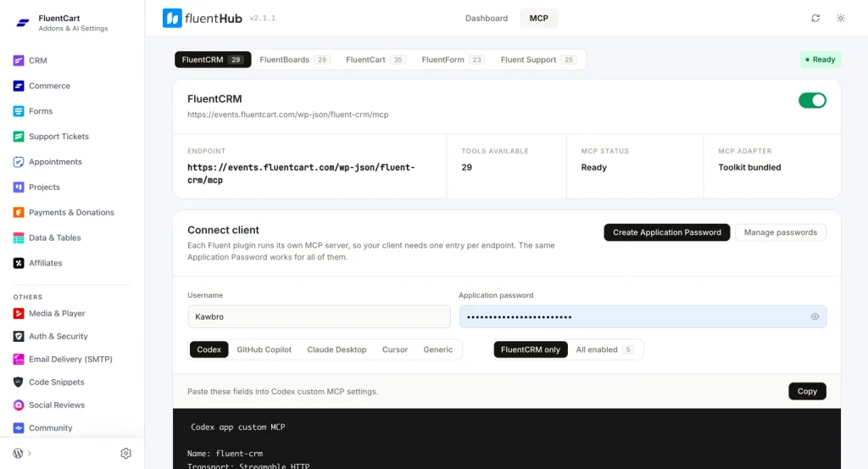Focus the Application password field

click(x=643, y=316)
